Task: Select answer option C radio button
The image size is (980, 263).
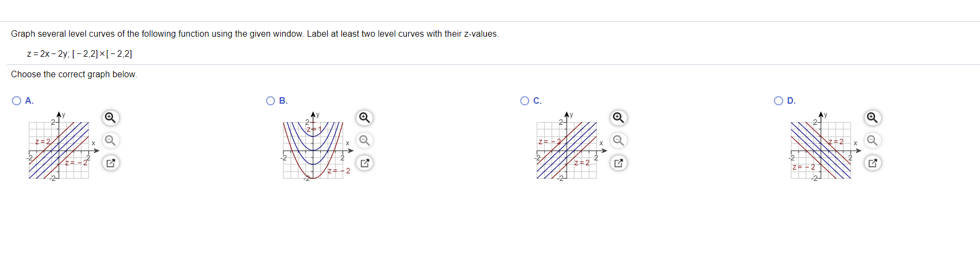Action: [x=525, y=101]
